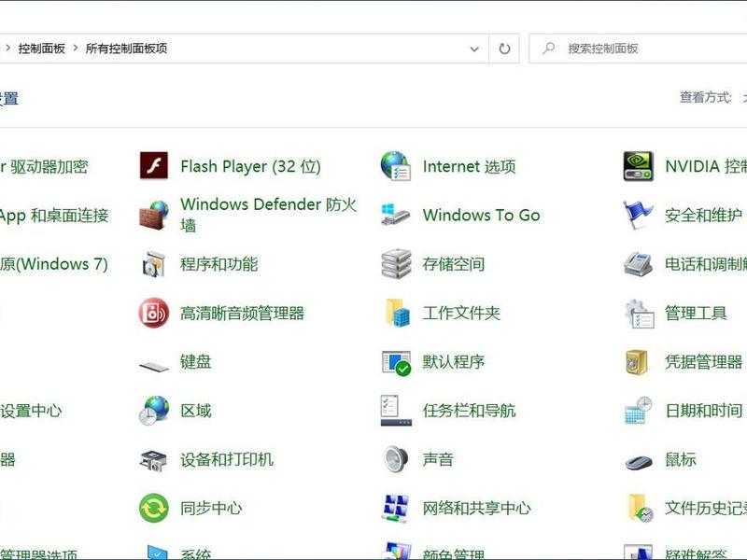Open the 凭据管理器 text link
The height and width of the screenshot is (560, 747).
[x=704, y=361]
